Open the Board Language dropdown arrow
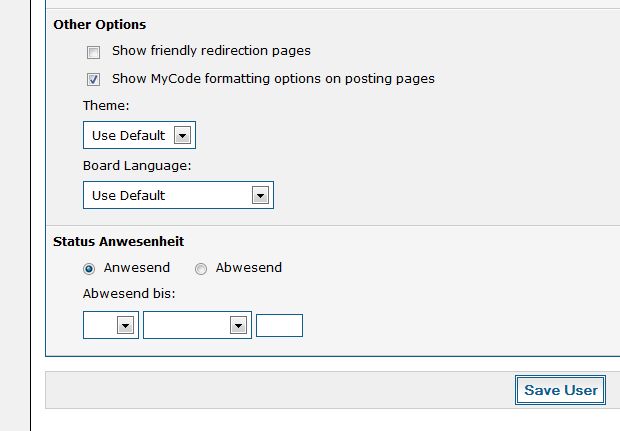 [260, 195]
